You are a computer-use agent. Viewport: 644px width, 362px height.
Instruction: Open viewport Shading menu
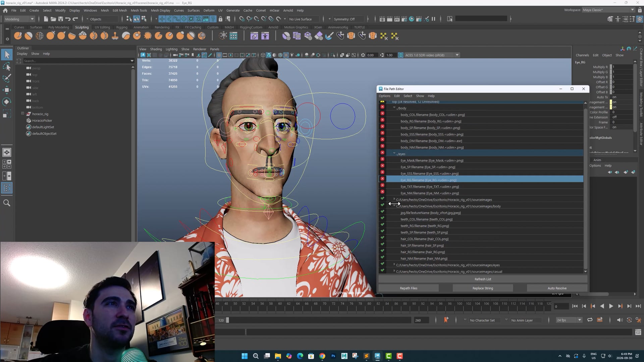tap(156, 49)
